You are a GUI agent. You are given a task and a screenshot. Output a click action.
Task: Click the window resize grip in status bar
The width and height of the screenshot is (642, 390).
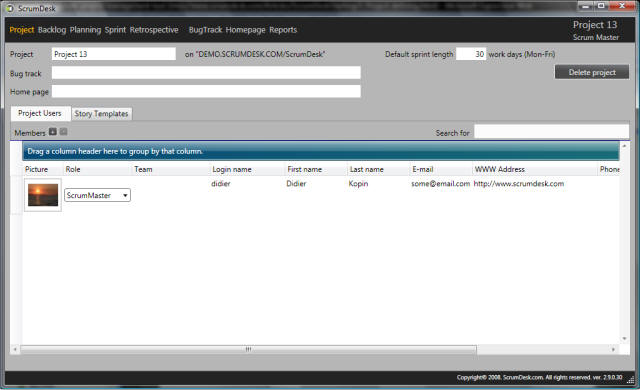point(630,380)
